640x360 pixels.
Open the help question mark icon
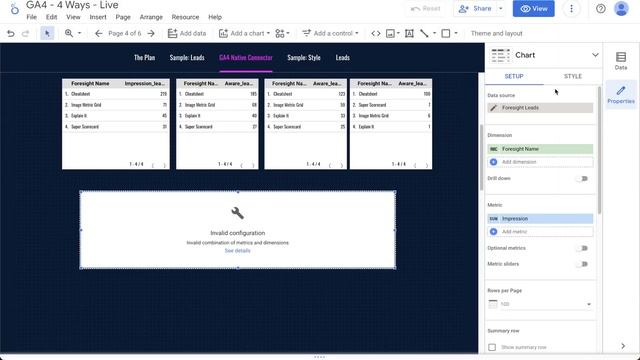point(600,9)
